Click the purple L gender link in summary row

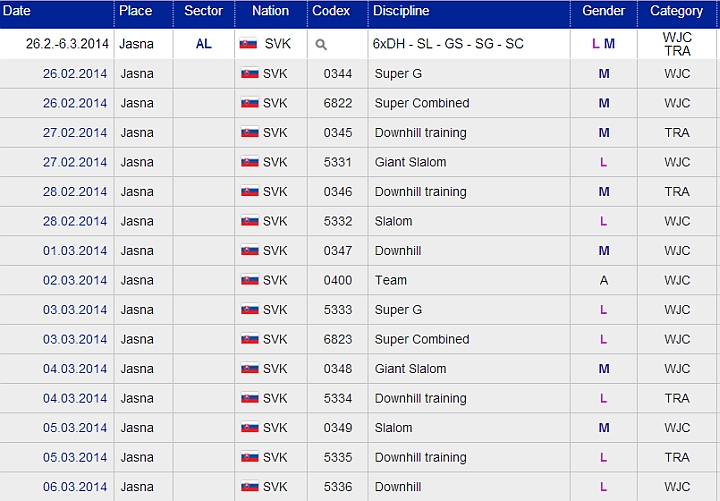pyautogui.click(x=596, y=44)
